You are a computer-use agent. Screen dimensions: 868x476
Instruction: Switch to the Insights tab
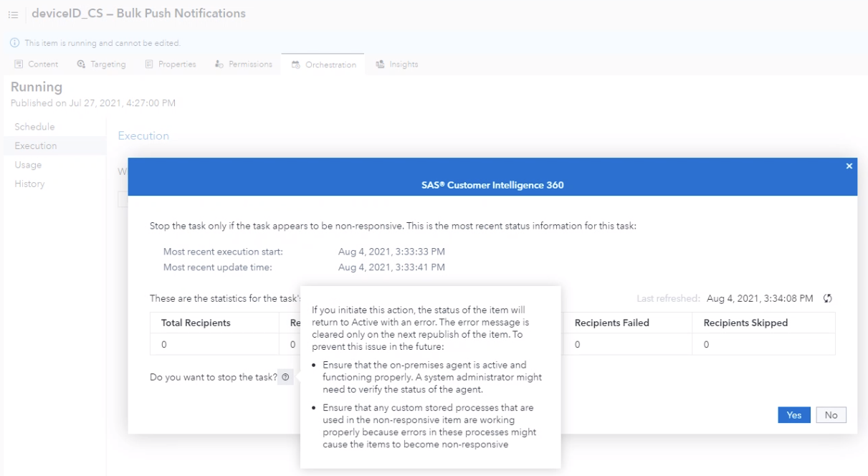tap(396, 64)
